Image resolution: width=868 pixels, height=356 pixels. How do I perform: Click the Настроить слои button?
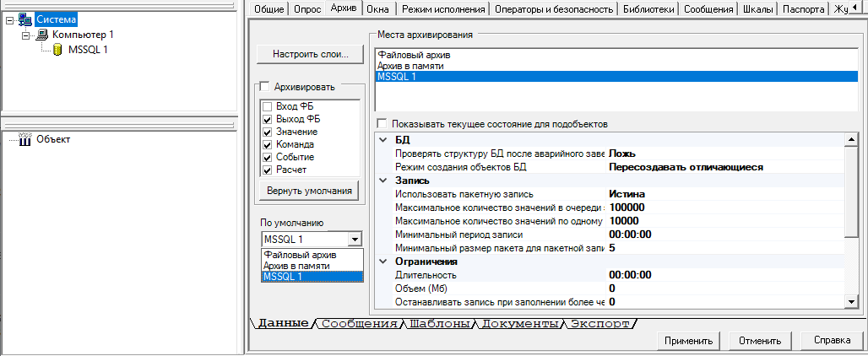point(310,54)
